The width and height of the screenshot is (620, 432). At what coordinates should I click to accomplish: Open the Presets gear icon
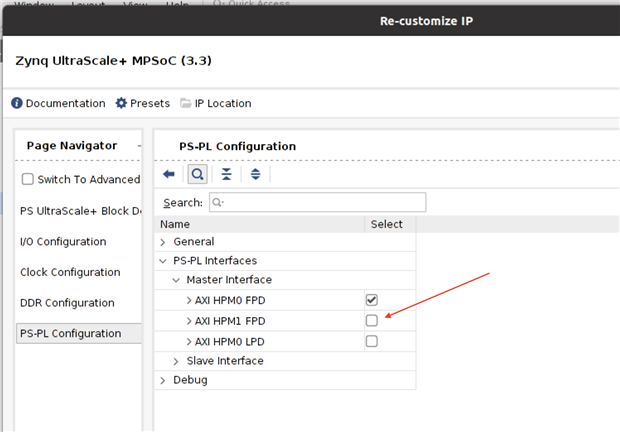[122, 103]
